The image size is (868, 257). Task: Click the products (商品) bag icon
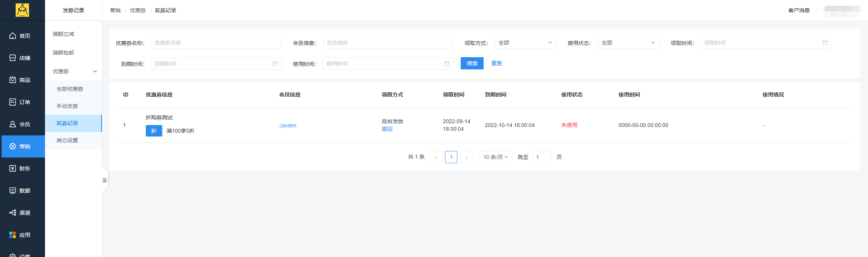pyautogui.click(x=13, y=80)
